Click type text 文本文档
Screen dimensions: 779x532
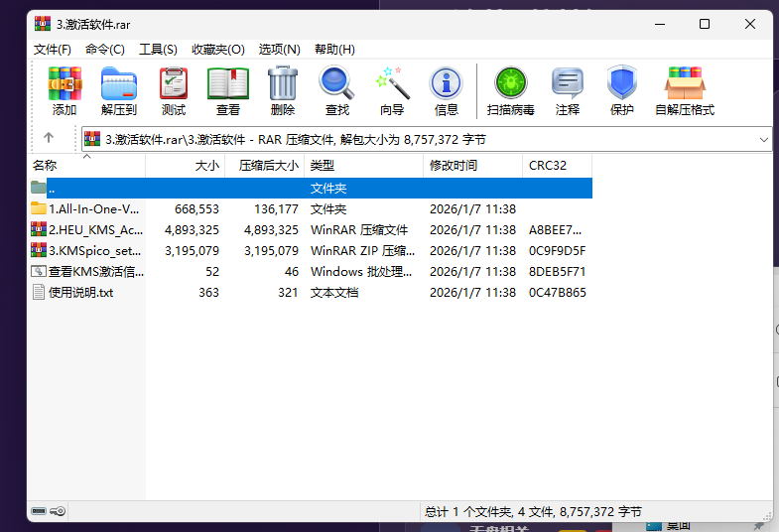[x=334, y=293]
